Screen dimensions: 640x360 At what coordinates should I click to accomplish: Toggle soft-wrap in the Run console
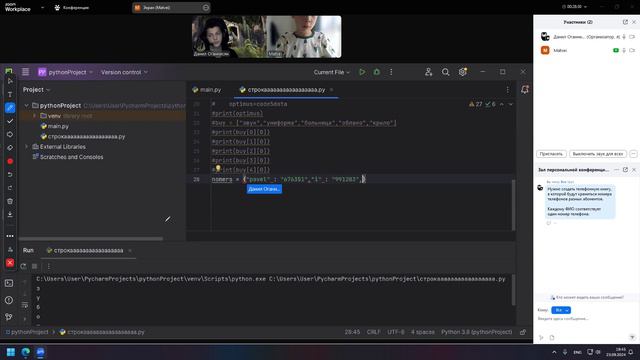[24, 305]
